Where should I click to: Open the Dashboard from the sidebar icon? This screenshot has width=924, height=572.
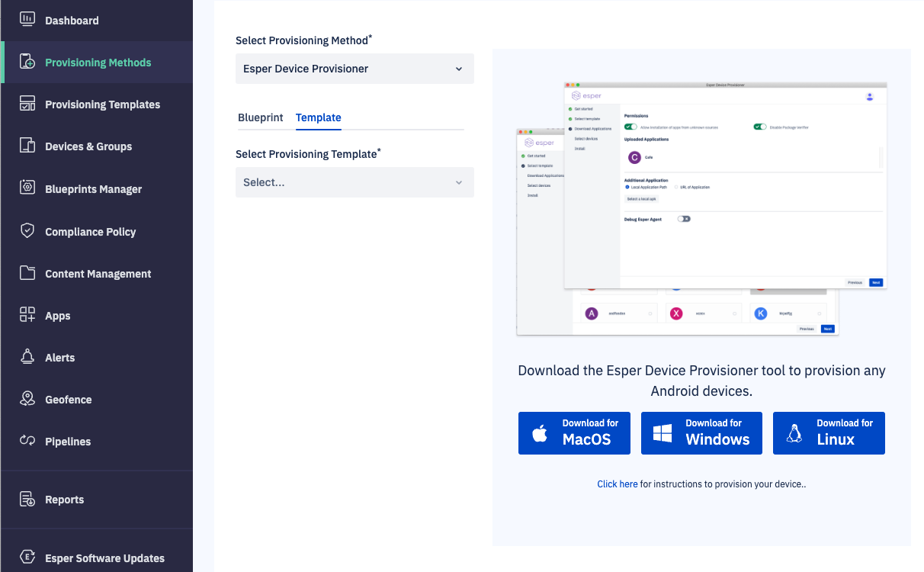coord(27,20)
